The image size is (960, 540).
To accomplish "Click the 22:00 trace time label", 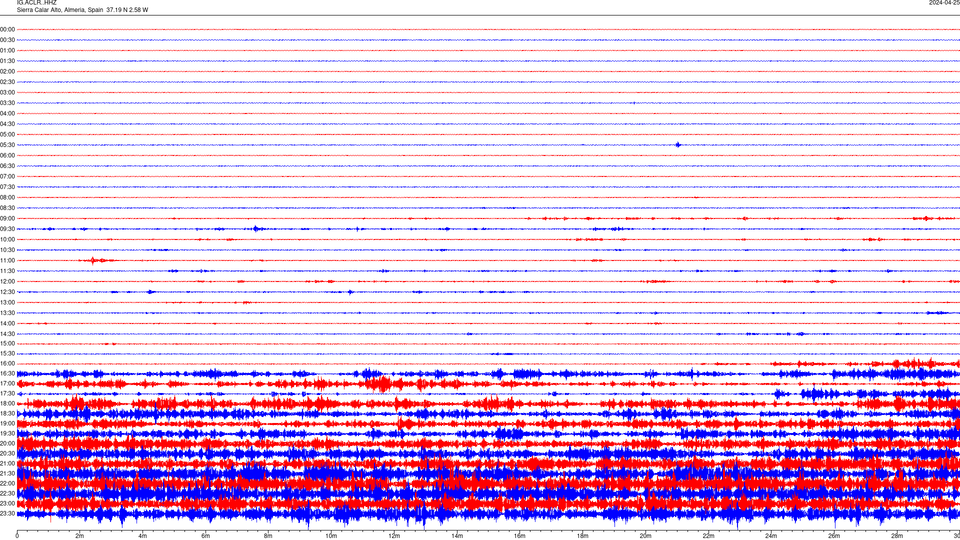I will point(7,484).
